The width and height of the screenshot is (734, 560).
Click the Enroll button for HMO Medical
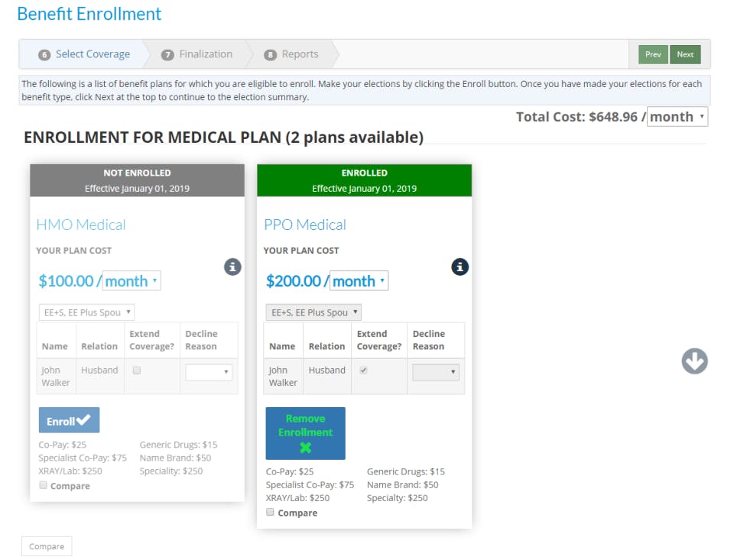(69, 420)
